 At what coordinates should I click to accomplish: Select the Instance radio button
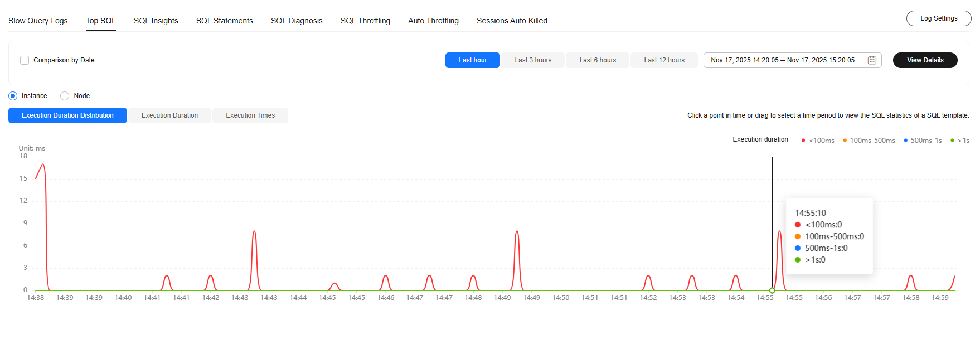click(13, 96)
